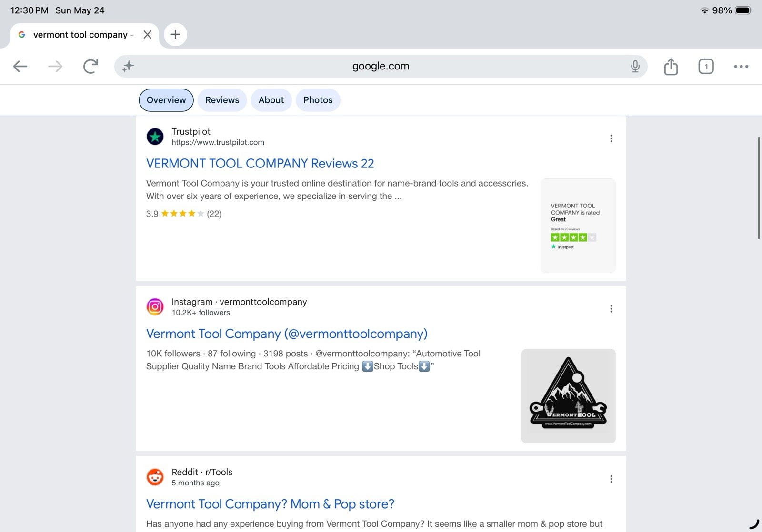The height and width of the screenshot is (532, 762).
Task: Click the 5 months ago text
Action: [x=195, y=483]
